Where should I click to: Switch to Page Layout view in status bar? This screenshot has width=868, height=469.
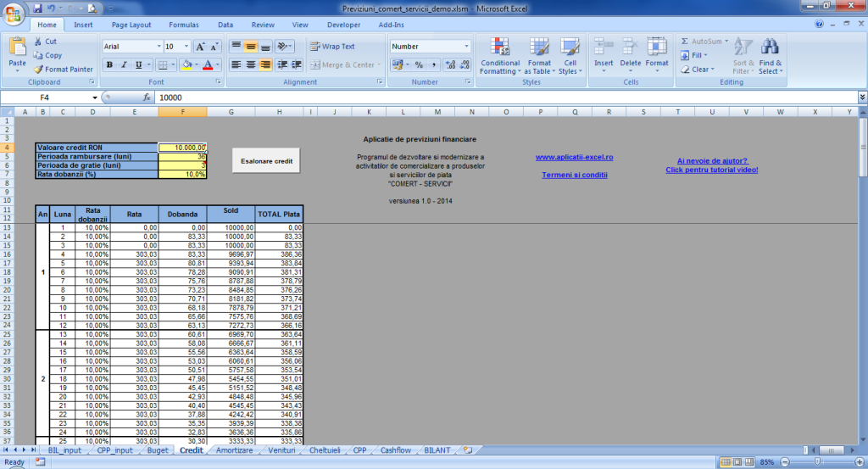(737, 462)
